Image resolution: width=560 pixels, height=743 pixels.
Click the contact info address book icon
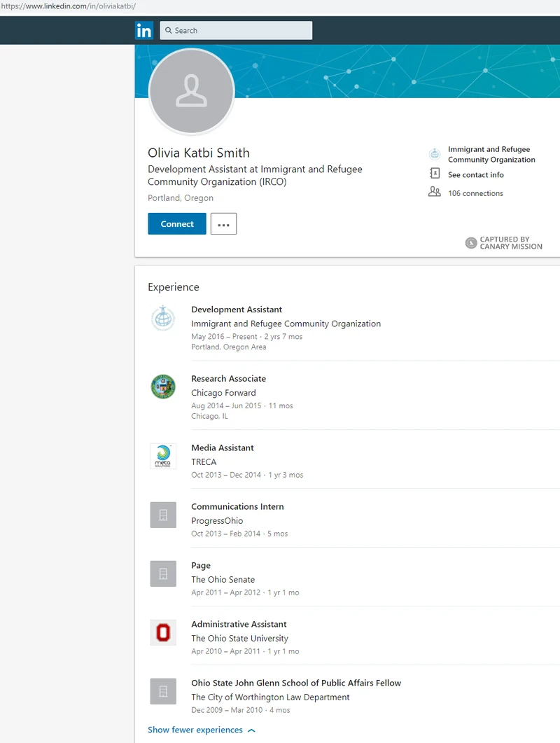pos(435,174)
